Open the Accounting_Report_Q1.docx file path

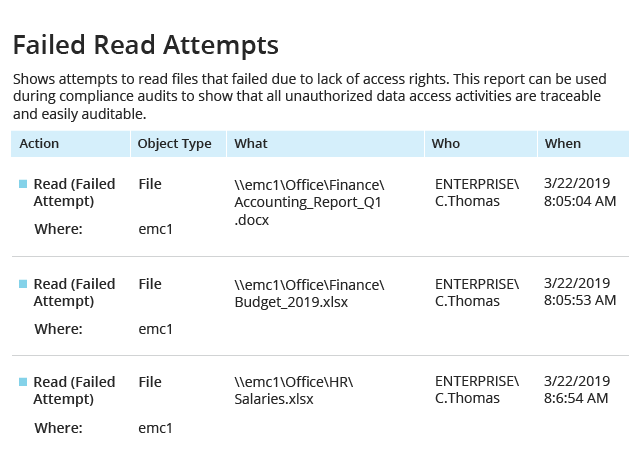pyautogui.click(x=309, y=202)
